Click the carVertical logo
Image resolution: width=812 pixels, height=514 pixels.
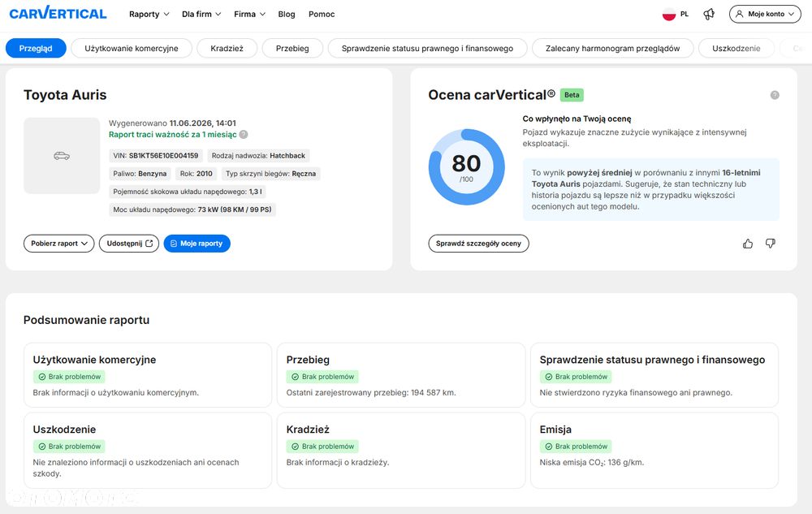(58, 13)
